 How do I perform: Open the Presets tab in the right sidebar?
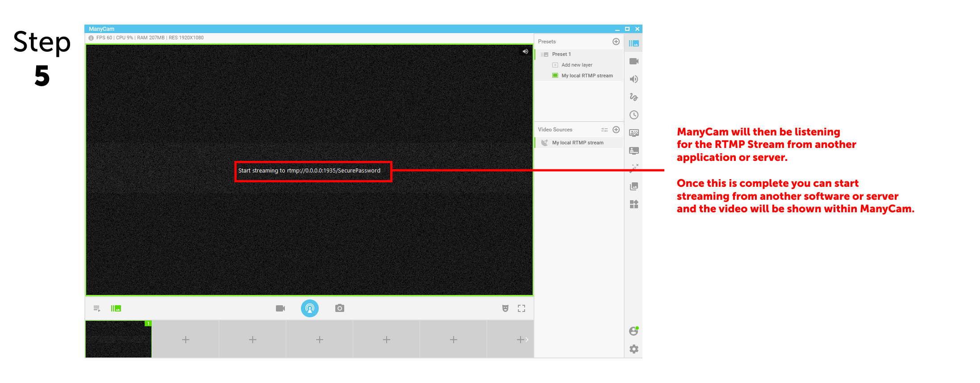click(x=634, y=43)
